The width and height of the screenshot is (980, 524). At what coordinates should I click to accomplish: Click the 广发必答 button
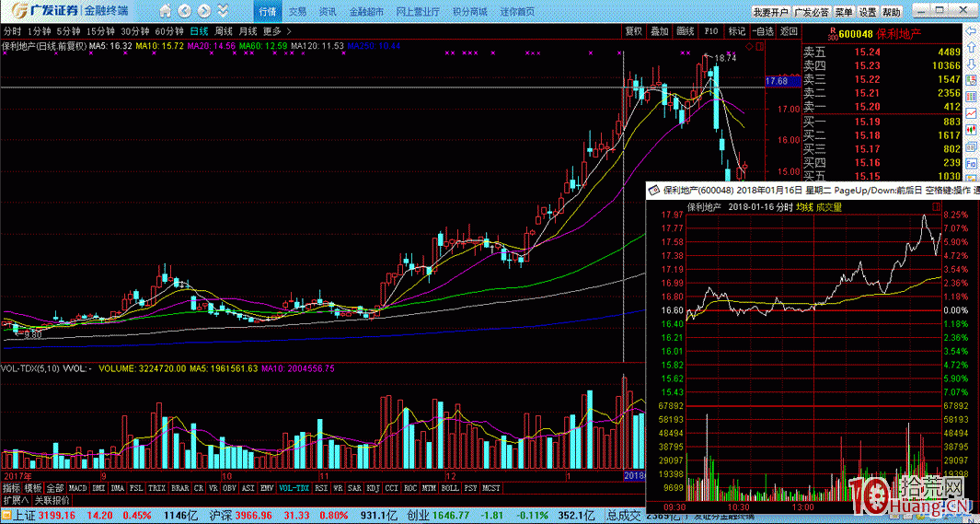(x=812, y=12)
